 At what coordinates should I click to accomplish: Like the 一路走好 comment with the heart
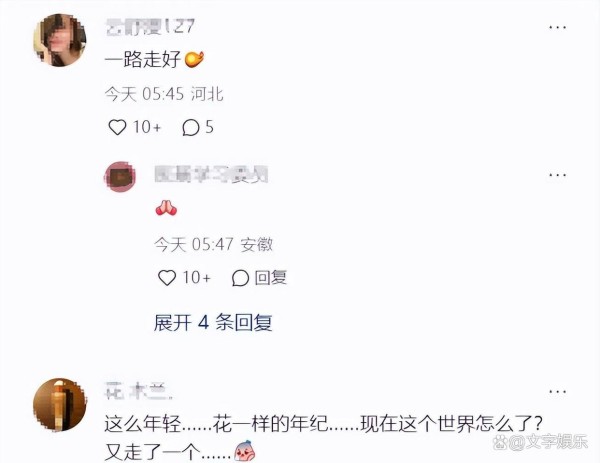click(x=117, y=127)
